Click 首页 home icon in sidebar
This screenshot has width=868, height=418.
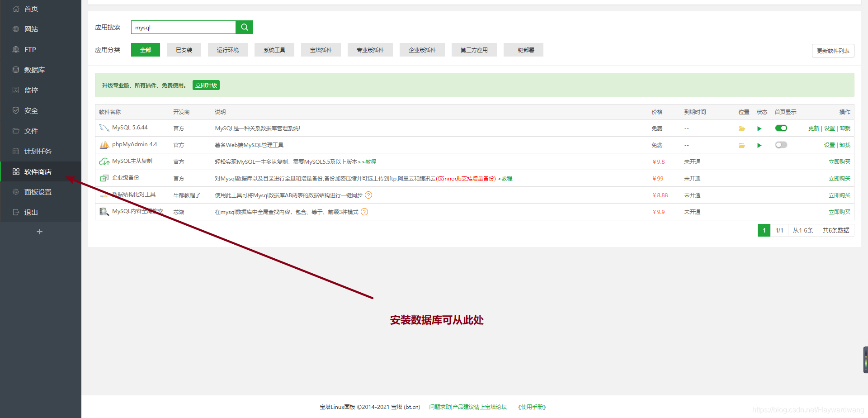click(16, 9)
